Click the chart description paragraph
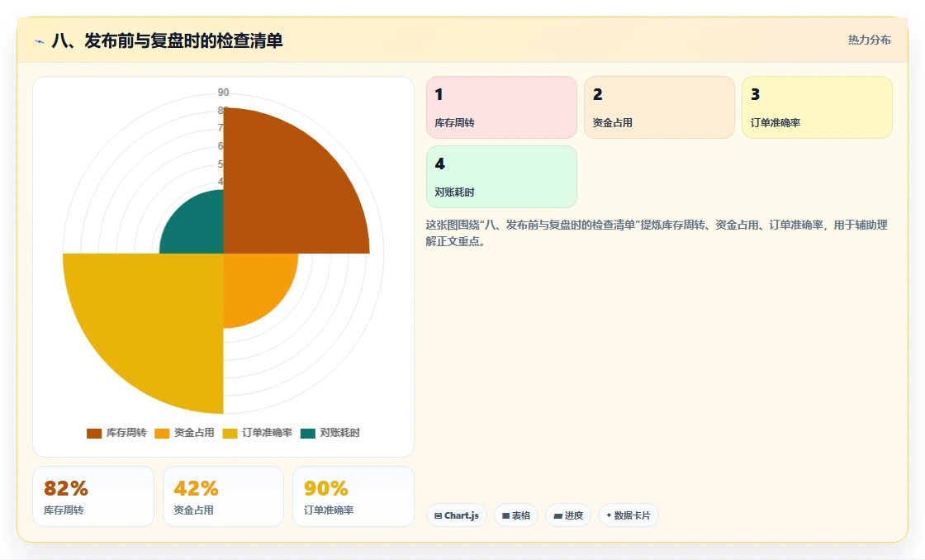The height and width of the screenshot is (560, 925). (x=657, y=233)
